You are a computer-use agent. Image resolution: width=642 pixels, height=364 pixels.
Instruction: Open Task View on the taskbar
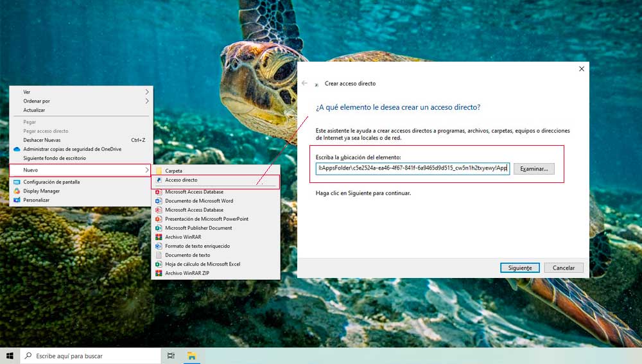coord(171,356)
